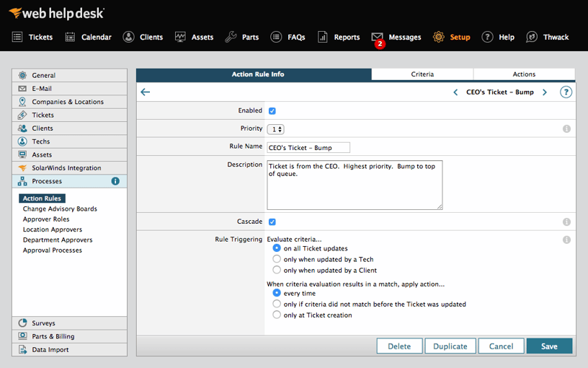588x368 pixels.
Task: Click the Description box resize handle
Action: coord(440,206)
